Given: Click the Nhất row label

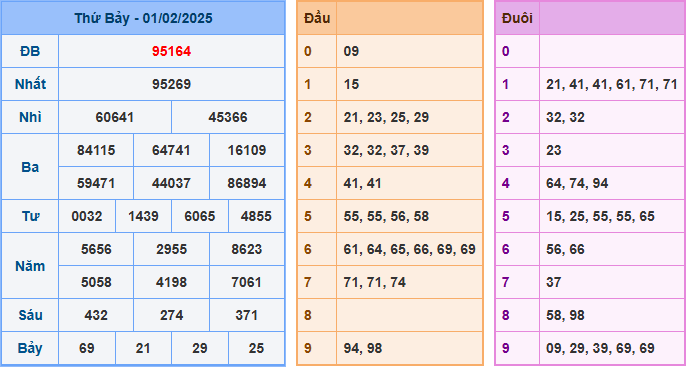Looking at the screenshot, I should (30, 84).
